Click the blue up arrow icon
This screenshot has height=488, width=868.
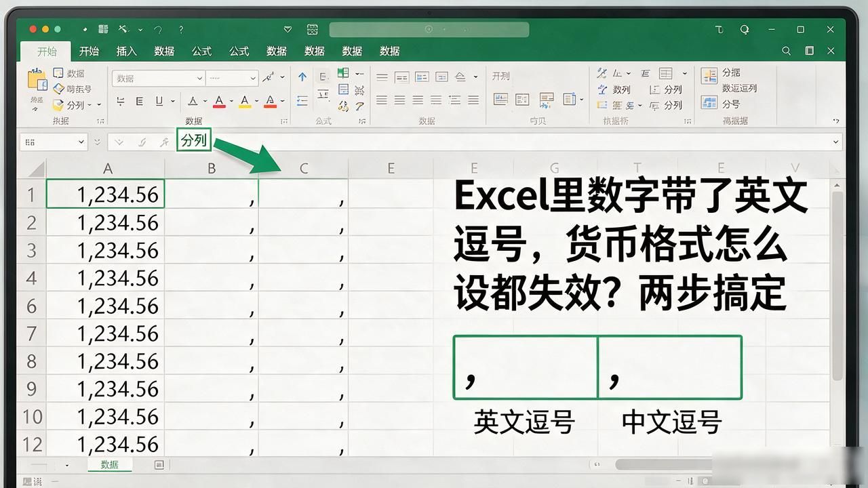(302, 77)
